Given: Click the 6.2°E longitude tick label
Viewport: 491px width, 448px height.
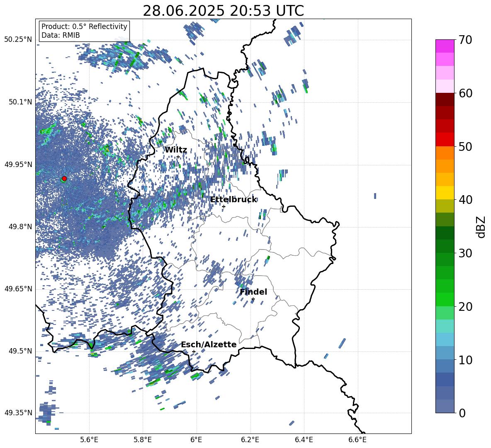Looking at the screenshot, I should click(250, 440).
